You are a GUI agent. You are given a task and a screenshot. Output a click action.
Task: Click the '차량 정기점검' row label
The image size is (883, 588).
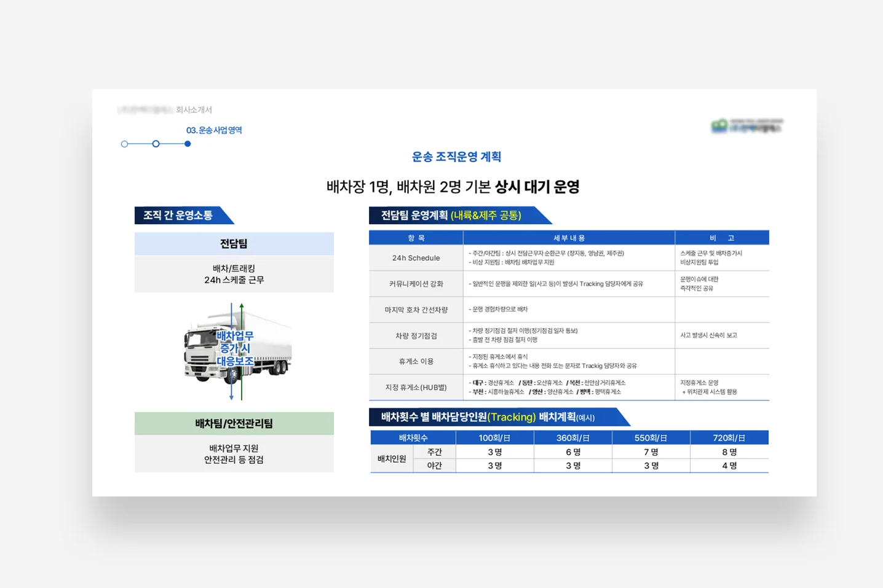click(416, 335)
